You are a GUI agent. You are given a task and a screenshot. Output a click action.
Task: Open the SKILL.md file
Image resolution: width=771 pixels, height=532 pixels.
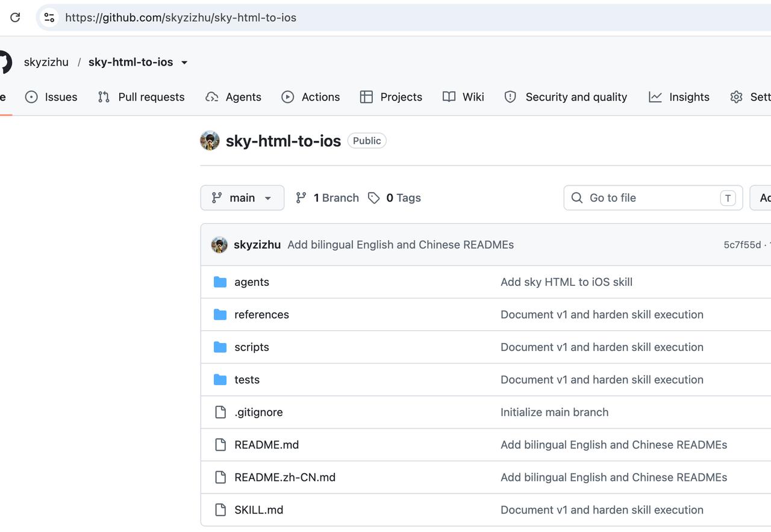[x=259, y=510]
